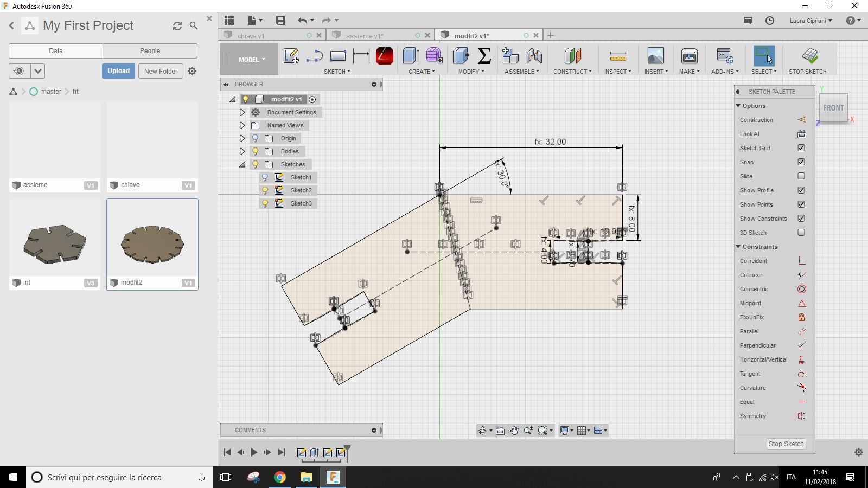This screenshot has width=868, height=488.
Task: Toggle visibility bulb of Sketch3
Action: pyautogui.click(x=265, y=203)
